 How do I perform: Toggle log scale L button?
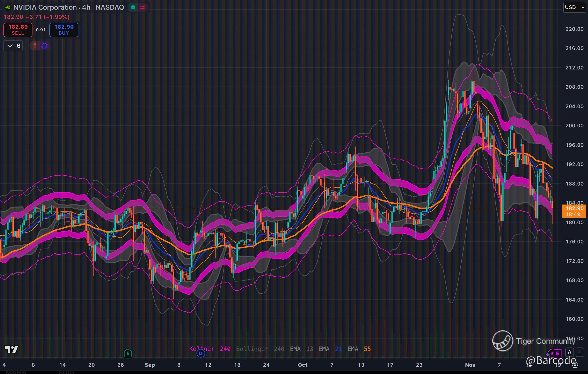pyautogui.click(x=580, y=352)
